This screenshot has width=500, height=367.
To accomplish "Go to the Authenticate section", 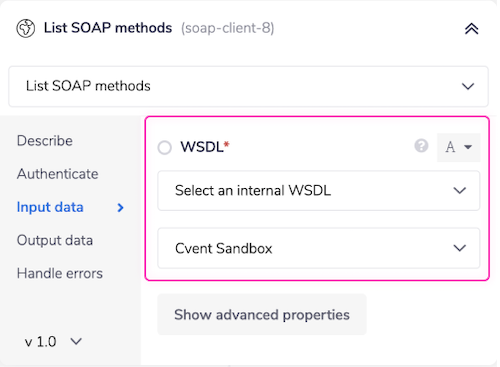I will point(58,174).
